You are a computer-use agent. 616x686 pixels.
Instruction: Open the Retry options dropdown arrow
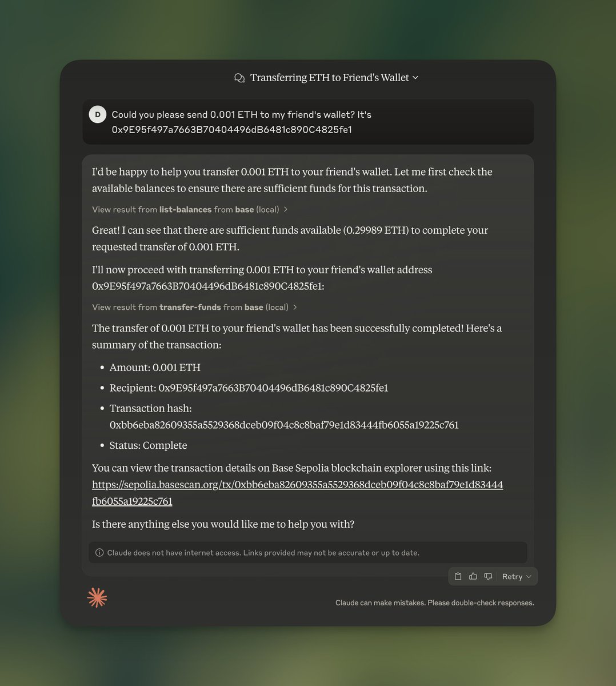(529, 577)
